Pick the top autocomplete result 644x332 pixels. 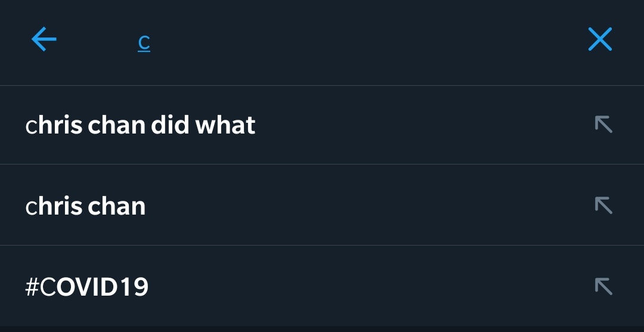322,125
